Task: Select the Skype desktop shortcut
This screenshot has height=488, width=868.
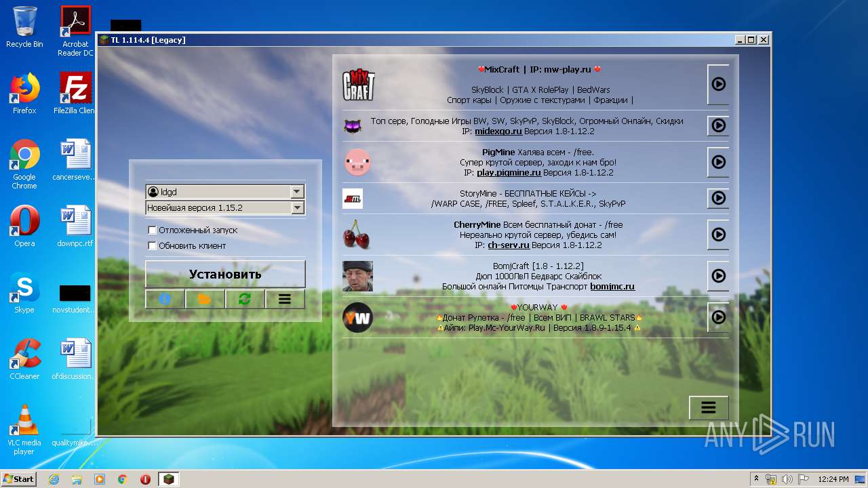Action: coord(24,293)
